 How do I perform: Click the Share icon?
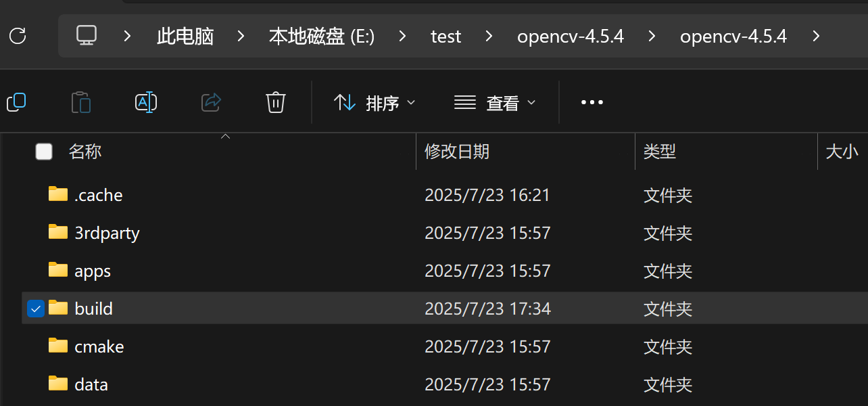click(211, 102)
